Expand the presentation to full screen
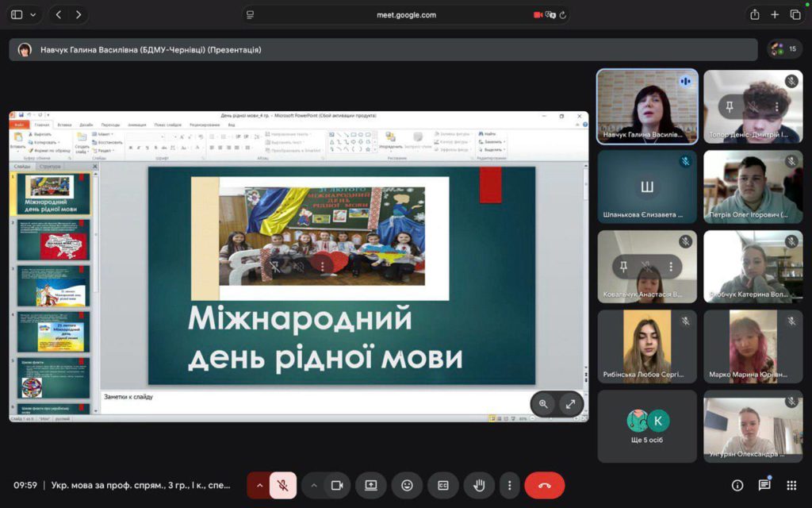The height and width of the screenshot is (508, 812). point(570,404)
